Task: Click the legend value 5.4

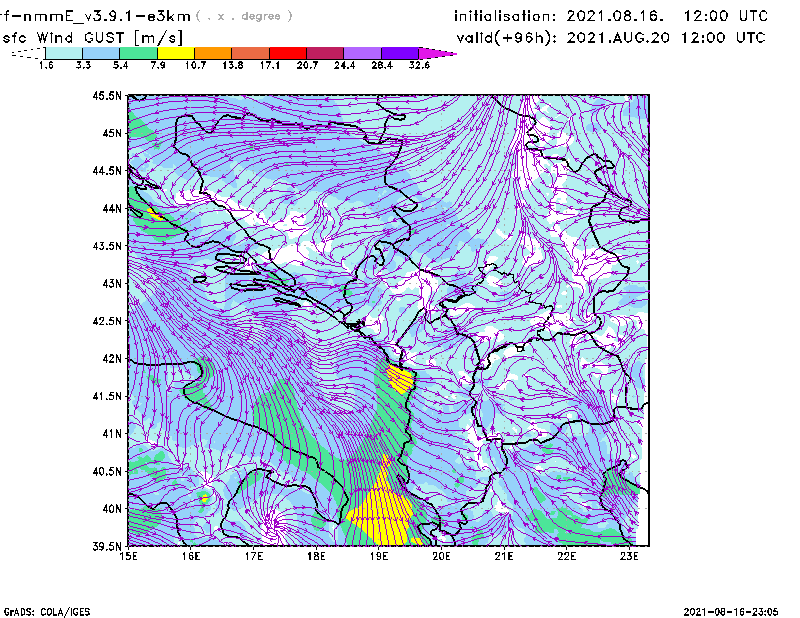Action: [x=120, y=65]
